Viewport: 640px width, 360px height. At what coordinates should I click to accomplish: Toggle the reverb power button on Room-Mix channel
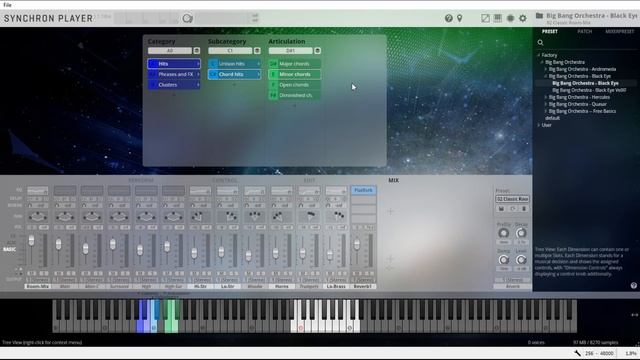click(30, 205)
